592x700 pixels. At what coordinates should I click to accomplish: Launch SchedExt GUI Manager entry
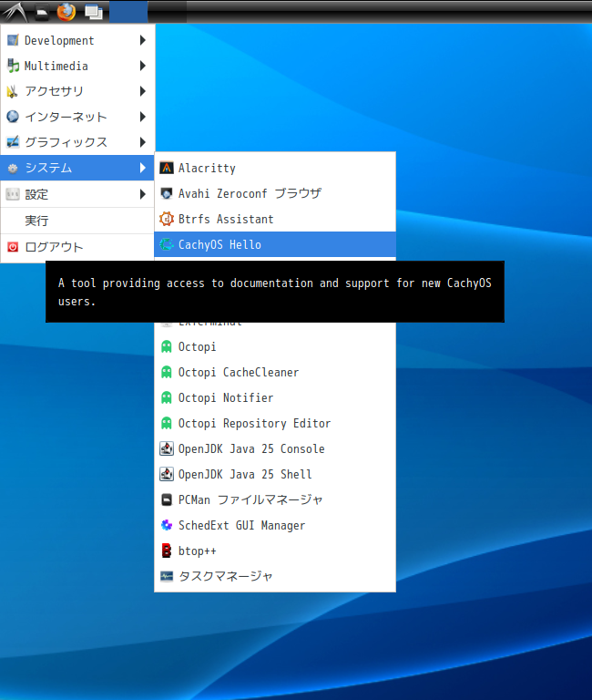[x=275, y=525]
